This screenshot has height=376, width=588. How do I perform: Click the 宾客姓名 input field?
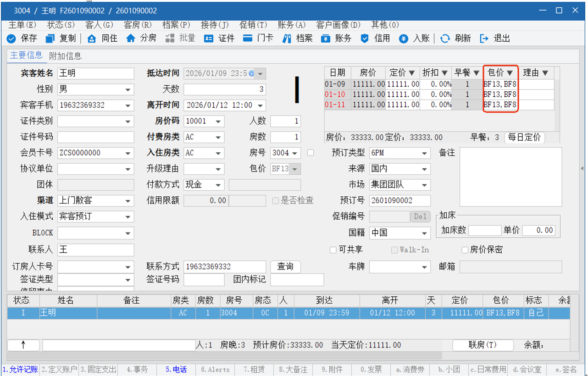click(x=96, y=73)
